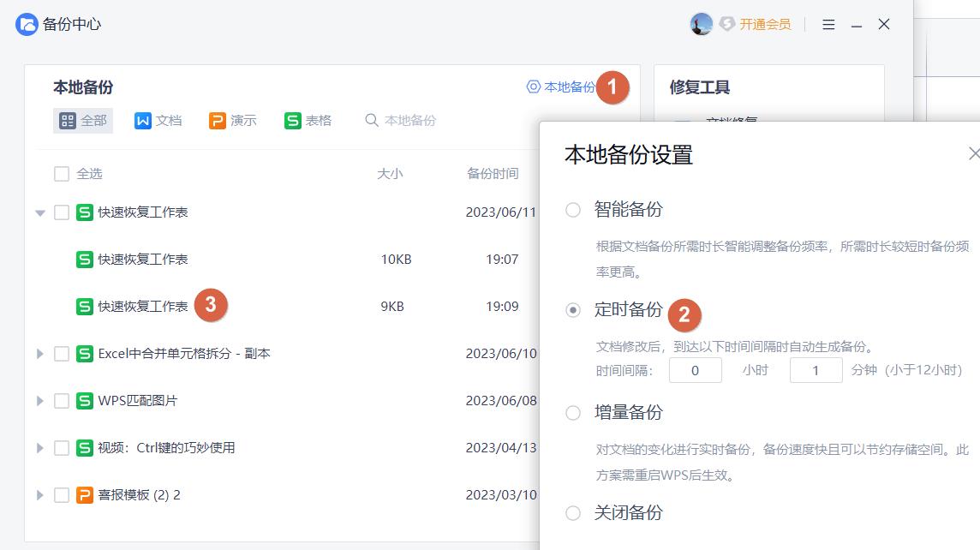Viewport: 980px width, 550px height.
Task: Check the 喜报模板 (2) 2 checkbox
Action: 61,495
